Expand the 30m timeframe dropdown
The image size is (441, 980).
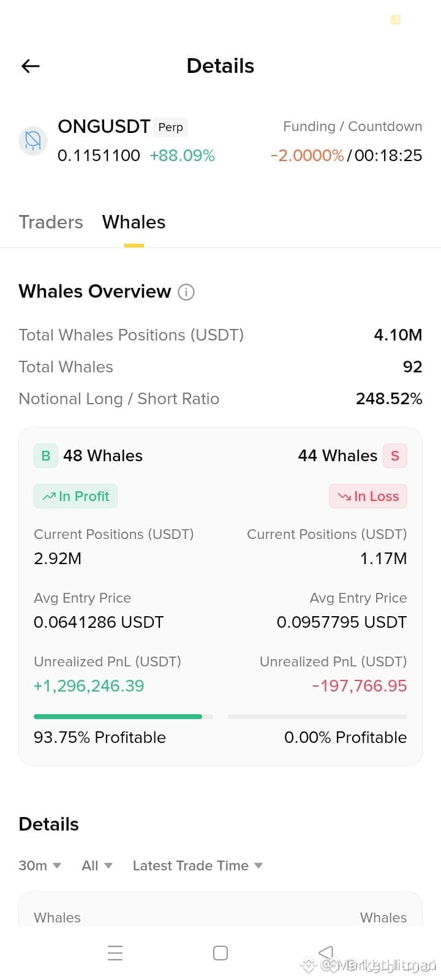click(40, 865)
